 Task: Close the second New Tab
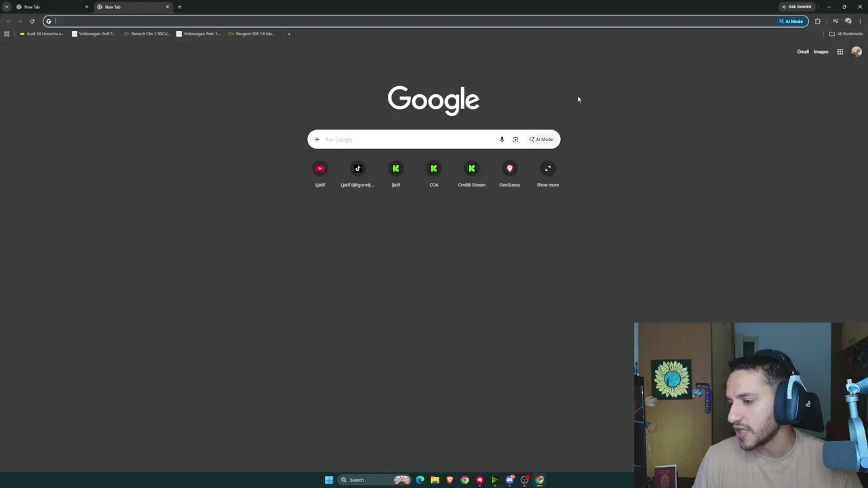click(167, 7)
